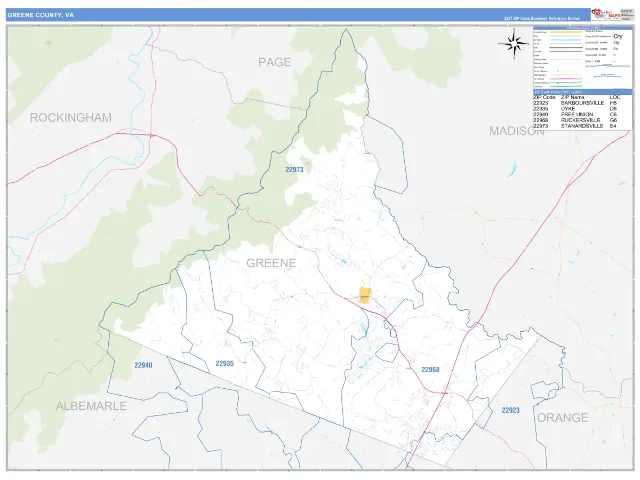Select ZIP code 22940 on the map

pyautogui.click(x=143, y=365)
